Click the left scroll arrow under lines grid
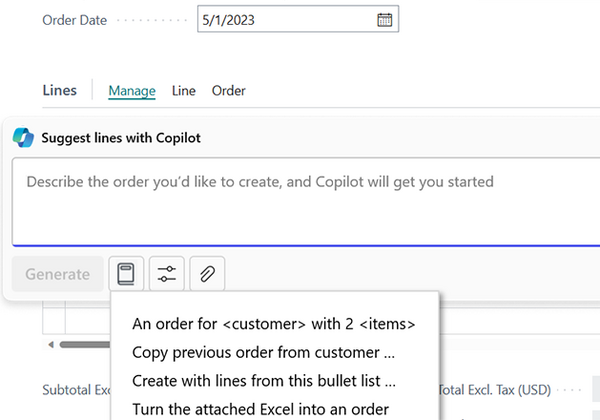Viewport: 600px width, 420px height. [50, 345]
